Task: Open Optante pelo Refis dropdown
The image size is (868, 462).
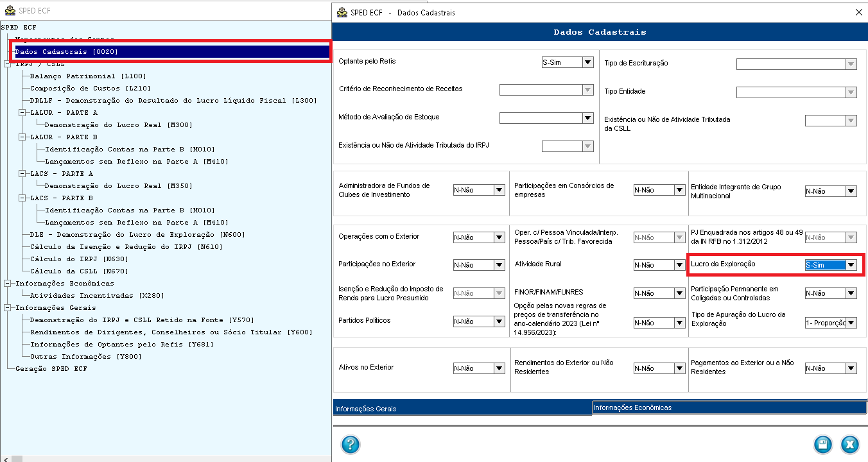Action: tap(588, 62)
